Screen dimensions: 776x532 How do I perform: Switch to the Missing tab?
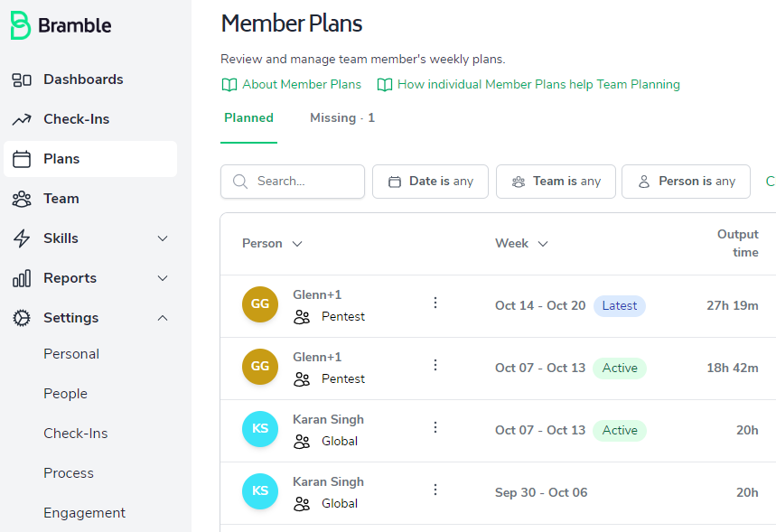(341, 118)
